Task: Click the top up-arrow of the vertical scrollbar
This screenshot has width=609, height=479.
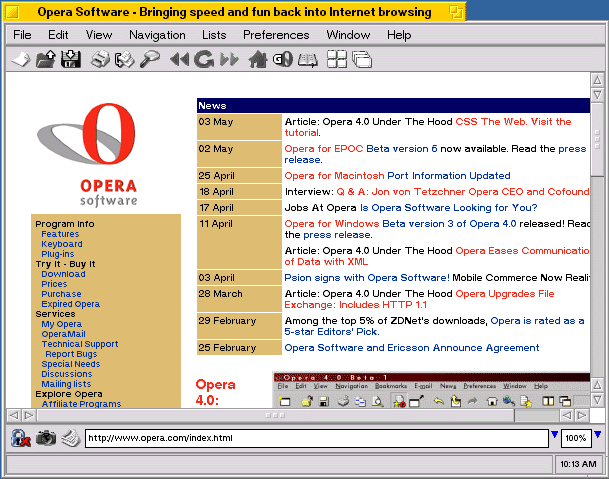Action: tap(597, 80)
